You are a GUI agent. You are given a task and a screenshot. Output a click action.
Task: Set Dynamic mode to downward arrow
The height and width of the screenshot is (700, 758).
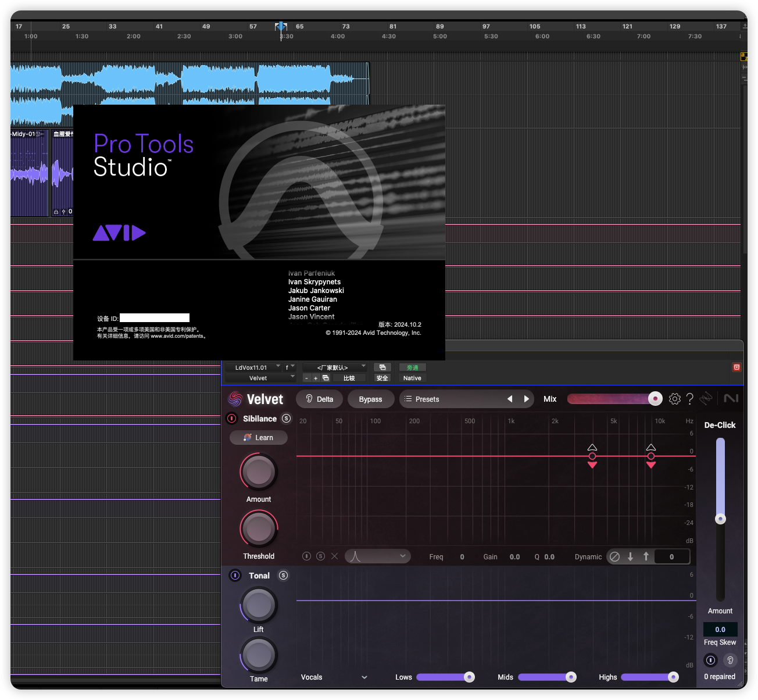click(x=630, y=556)
